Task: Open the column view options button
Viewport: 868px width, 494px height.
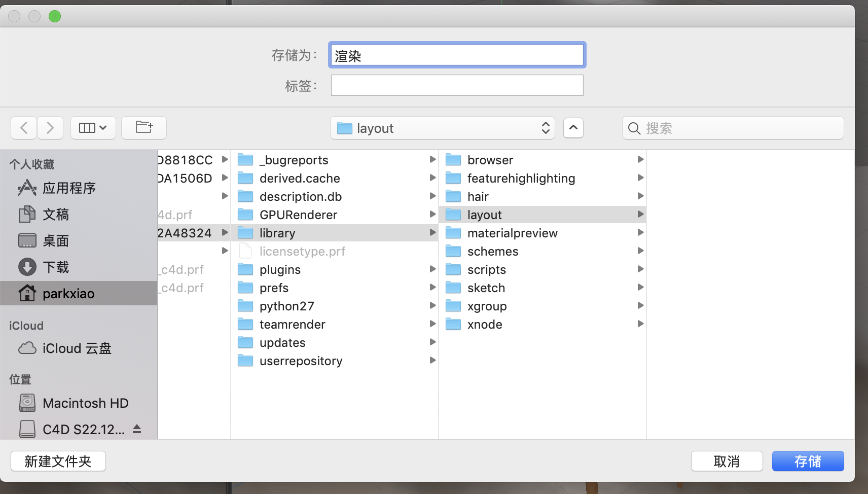Action: (x=93, y=128)
